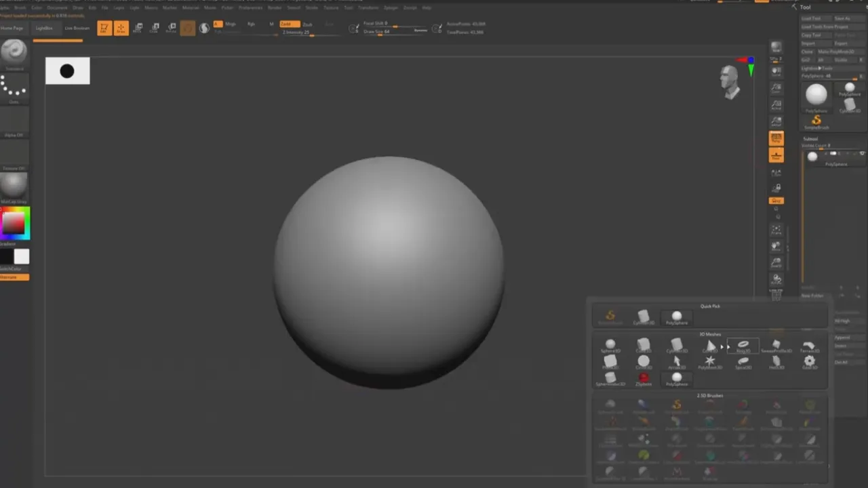
Task: Click the BPR render button on right shelf
Action: click(x=776, y=47)
